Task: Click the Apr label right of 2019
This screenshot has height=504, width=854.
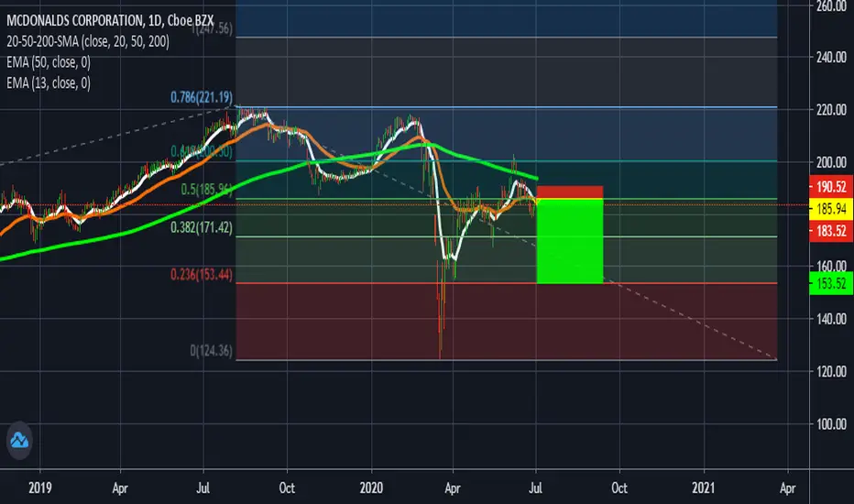Action: tap(120, 488)
